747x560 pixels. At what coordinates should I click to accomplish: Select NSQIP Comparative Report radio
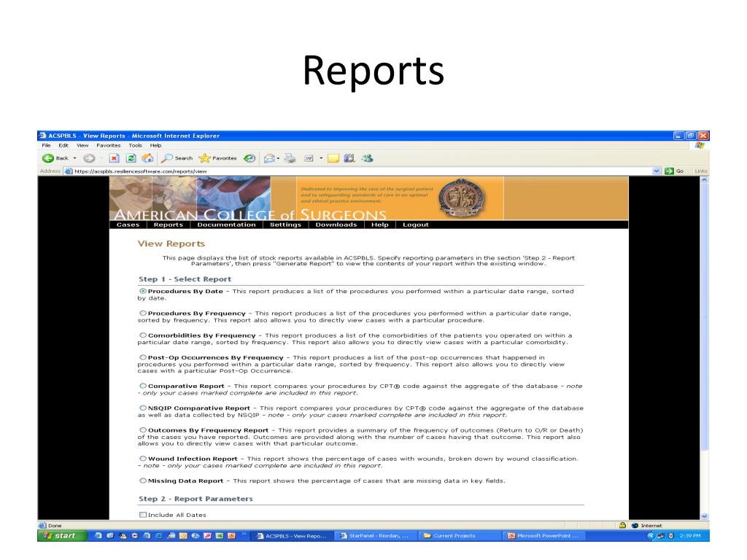coord(143,408)
